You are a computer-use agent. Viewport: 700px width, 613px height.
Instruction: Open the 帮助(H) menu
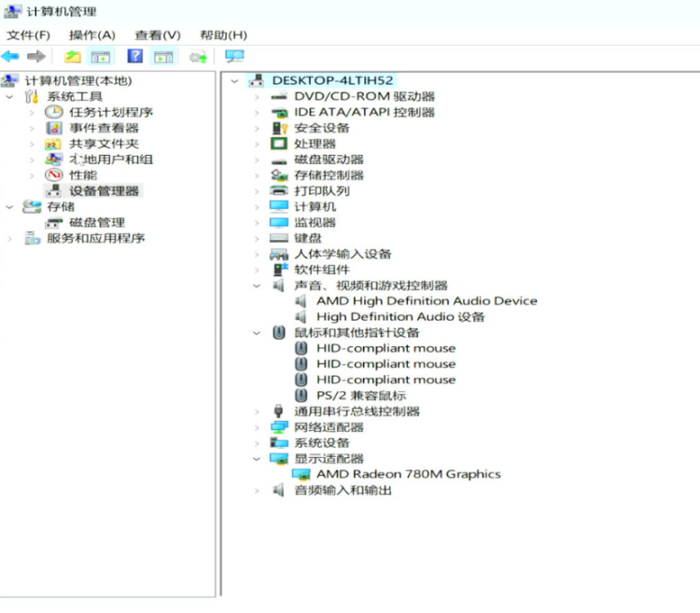[223, 35]
